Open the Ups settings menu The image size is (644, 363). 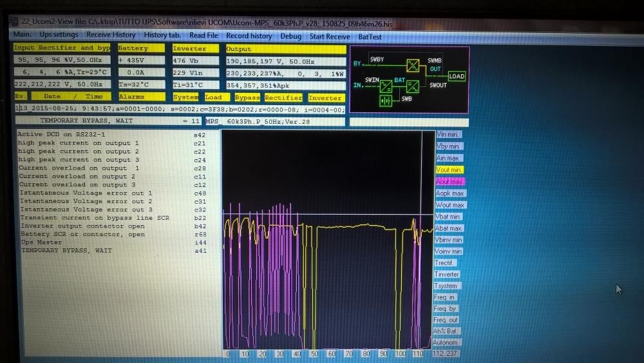[59, 35]
